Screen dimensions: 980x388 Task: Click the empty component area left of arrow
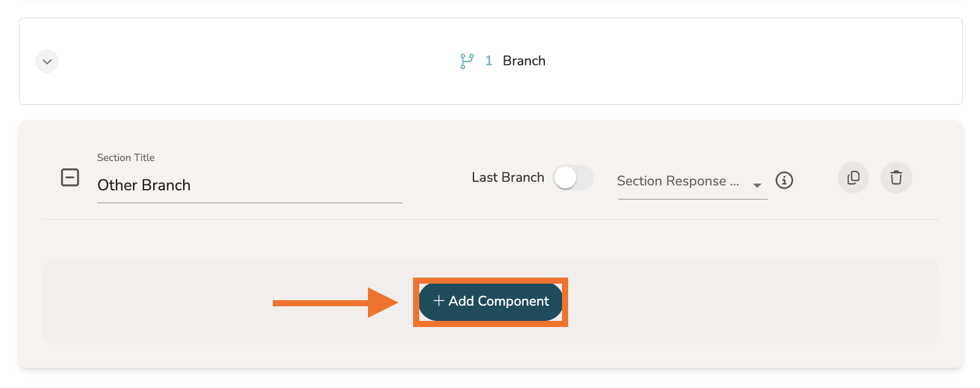click(153, 302)
